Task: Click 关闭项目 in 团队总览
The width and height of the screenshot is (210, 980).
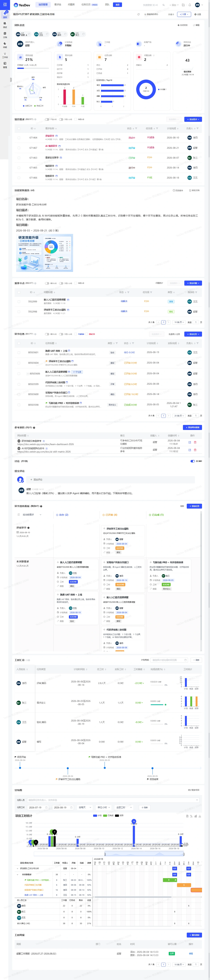Action: tap(183, 25)
